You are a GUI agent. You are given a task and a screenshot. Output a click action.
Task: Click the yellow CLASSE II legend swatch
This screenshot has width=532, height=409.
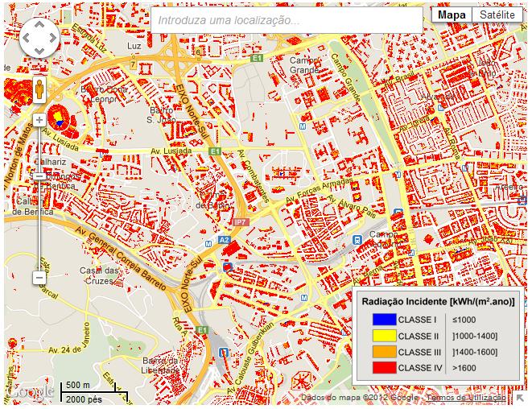(x=384, y=336)
